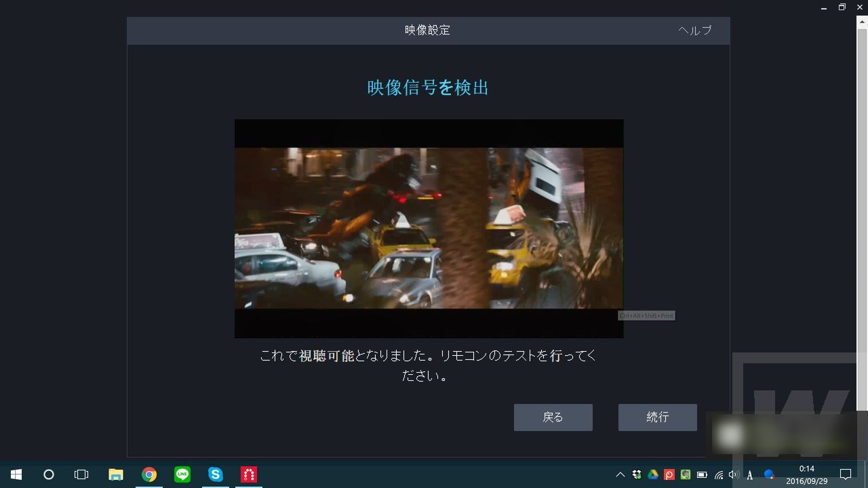Restore down the window
The height and width of the screenshot is (488, 868).
pyautogui.click(x=842, y=7)
